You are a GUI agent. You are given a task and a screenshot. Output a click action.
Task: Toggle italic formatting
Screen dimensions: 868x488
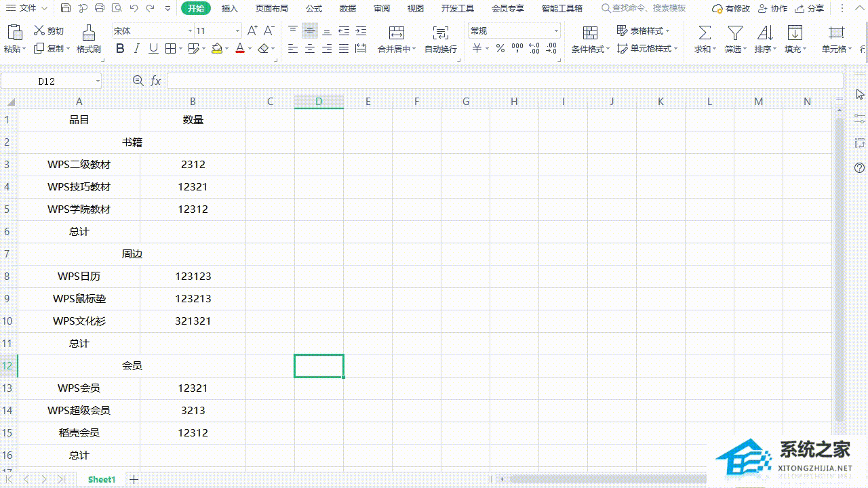coord(136,49)
